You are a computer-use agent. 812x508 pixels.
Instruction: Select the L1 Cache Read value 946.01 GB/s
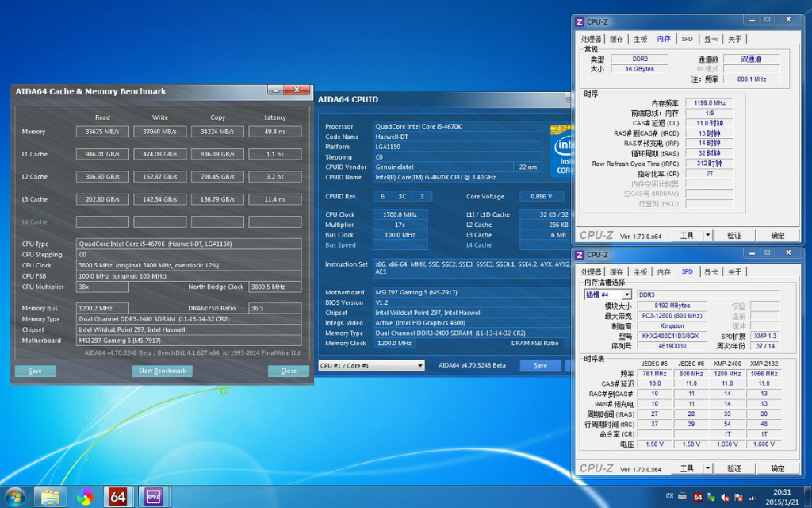102,154
